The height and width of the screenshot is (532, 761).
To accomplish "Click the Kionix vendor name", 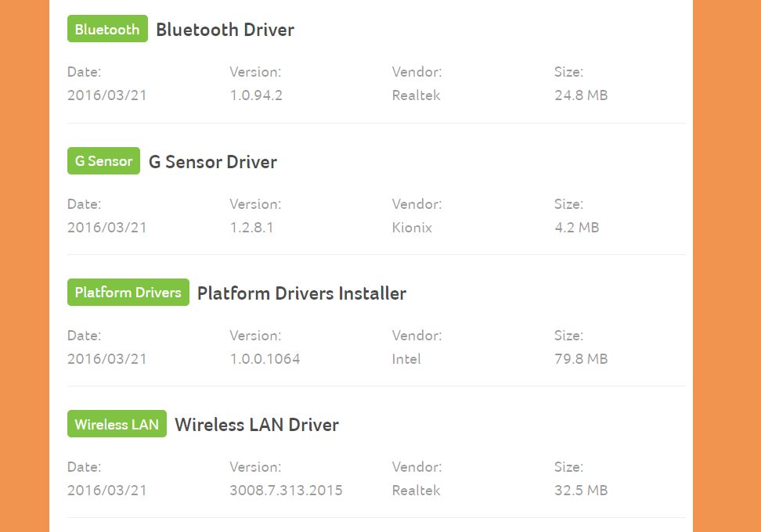I will point(412,228).
